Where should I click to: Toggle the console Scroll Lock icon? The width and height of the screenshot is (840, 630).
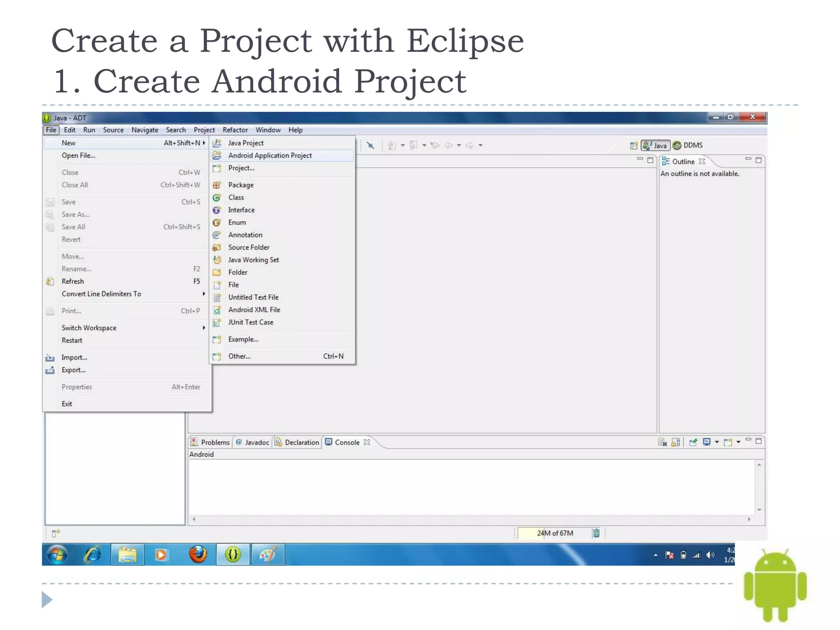click(x=676, y=442)
